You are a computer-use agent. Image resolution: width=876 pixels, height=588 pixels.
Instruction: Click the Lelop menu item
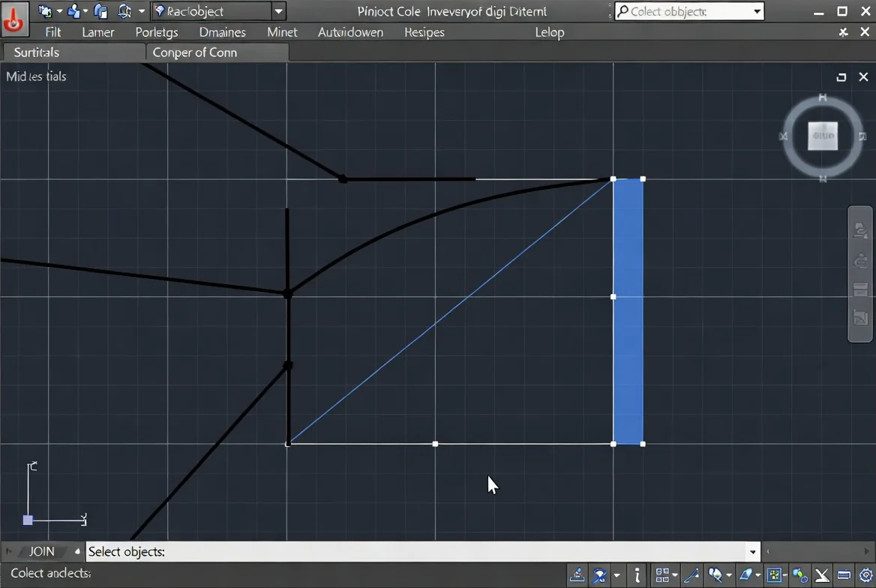point(550,32)
